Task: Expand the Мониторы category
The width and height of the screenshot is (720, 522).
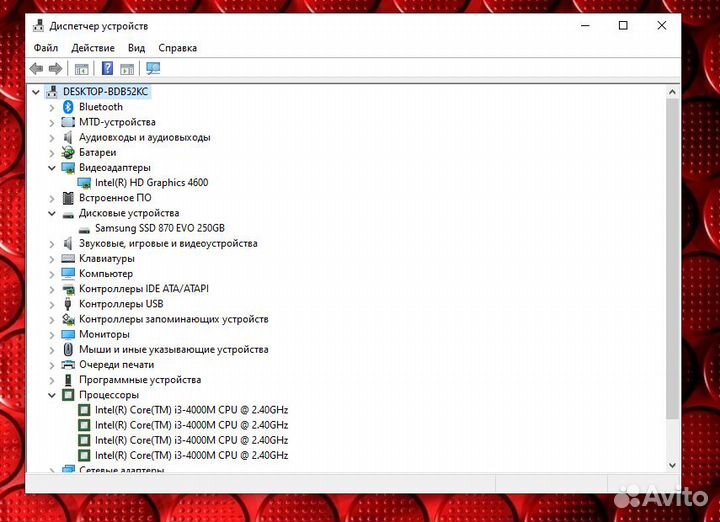Action: point(52,335)
